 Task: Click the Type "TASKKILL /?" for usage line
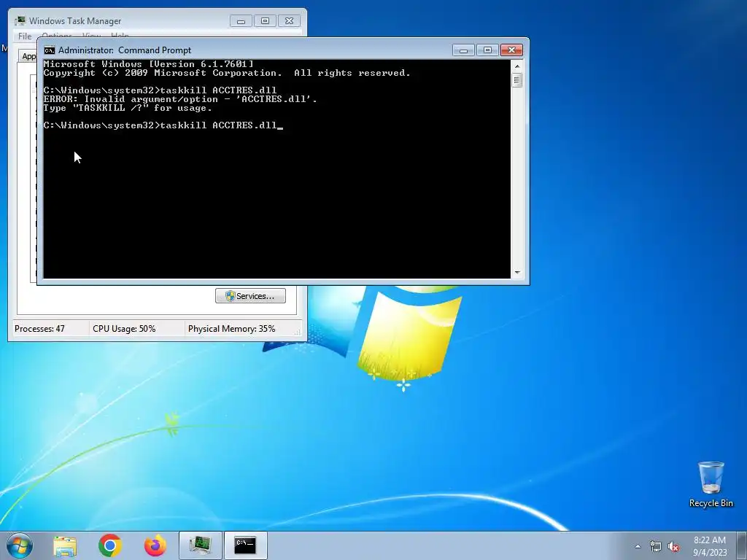click(x=128, y=108)
